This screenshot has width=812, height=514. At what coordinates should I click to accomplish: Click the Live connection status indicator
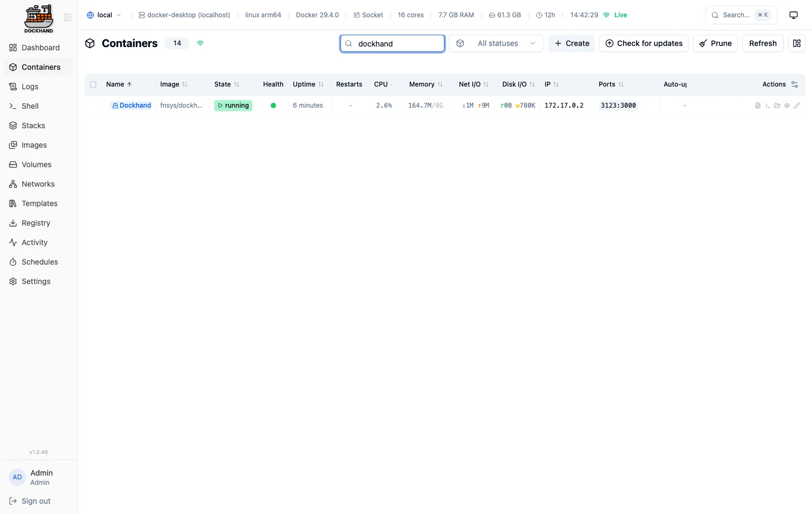615,15
